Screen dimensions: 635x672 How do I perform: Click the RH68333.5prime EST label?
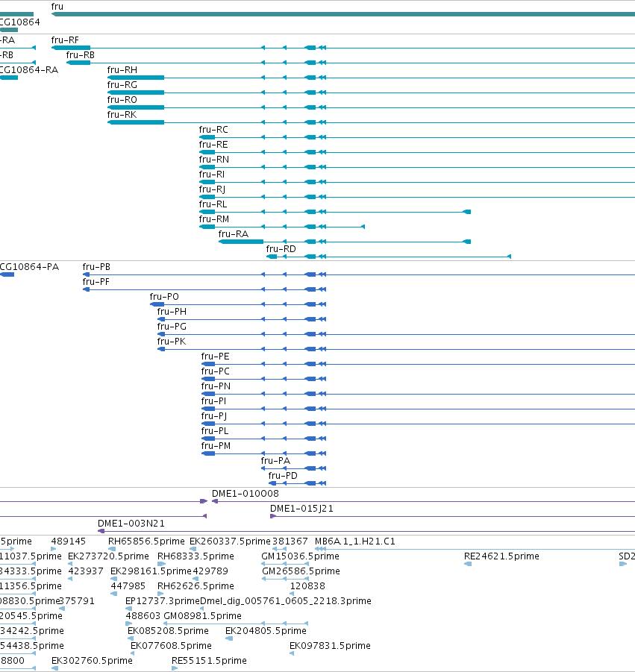195,556
